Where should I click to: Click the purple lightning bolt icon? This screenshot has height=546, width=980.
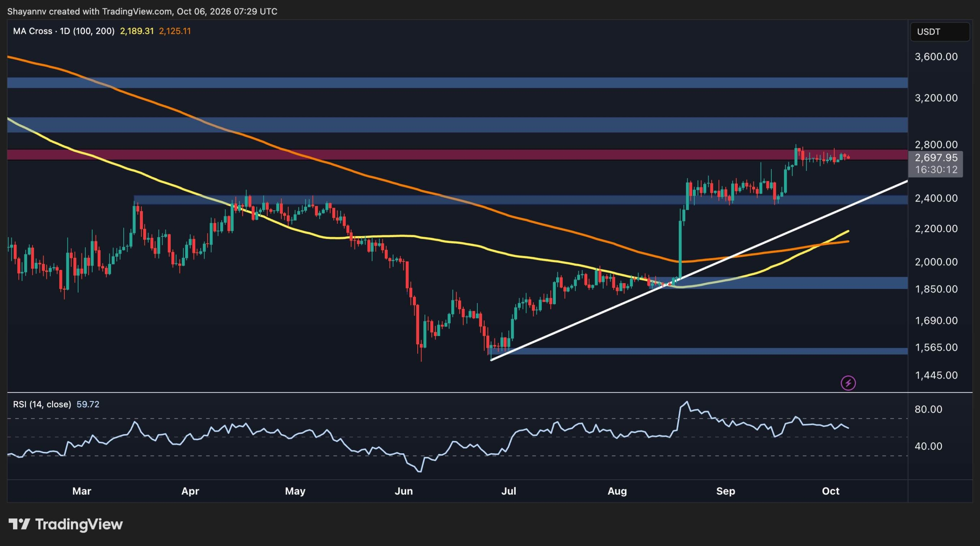[x=848, y=383]
